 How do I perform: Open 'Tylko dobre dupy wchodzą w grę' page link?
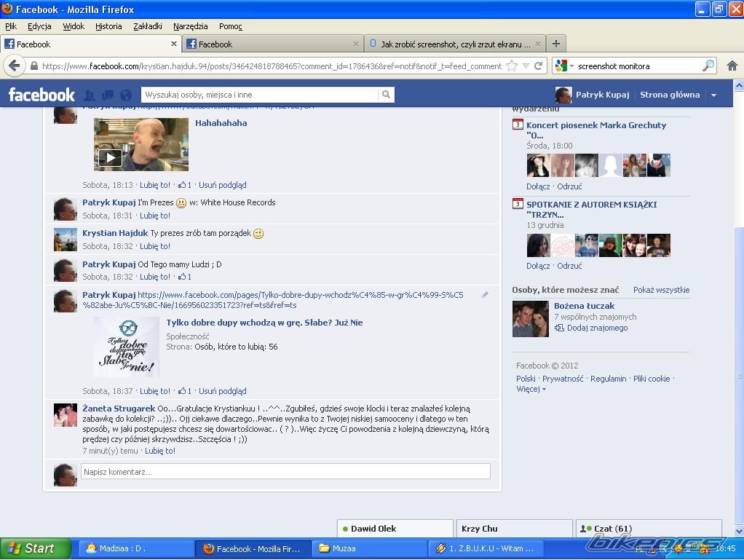click(264, 323)
